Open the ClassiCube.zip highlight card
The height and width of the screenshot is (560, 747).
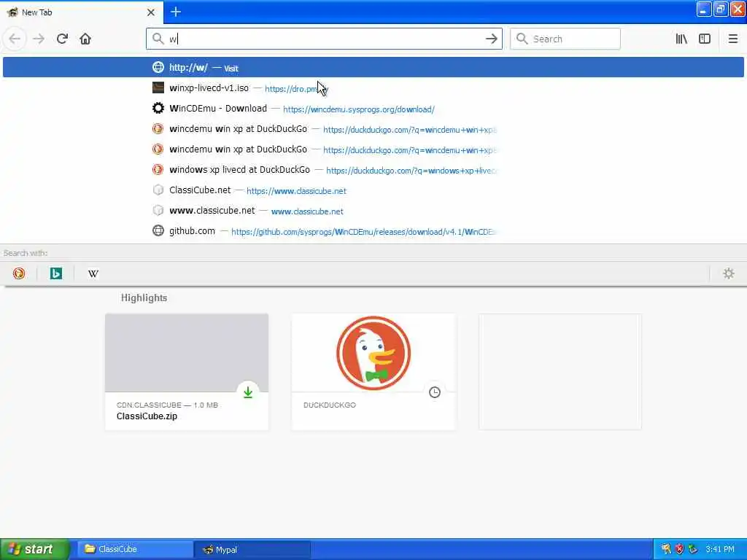[187, 372]
